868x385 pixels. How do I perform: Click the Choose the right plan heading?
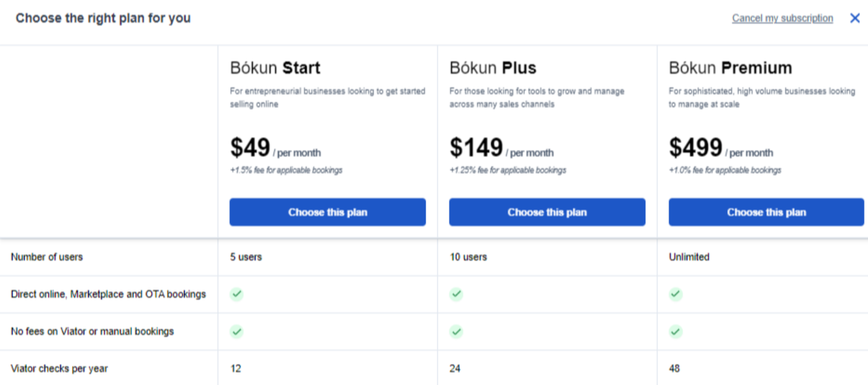(103, 19)
